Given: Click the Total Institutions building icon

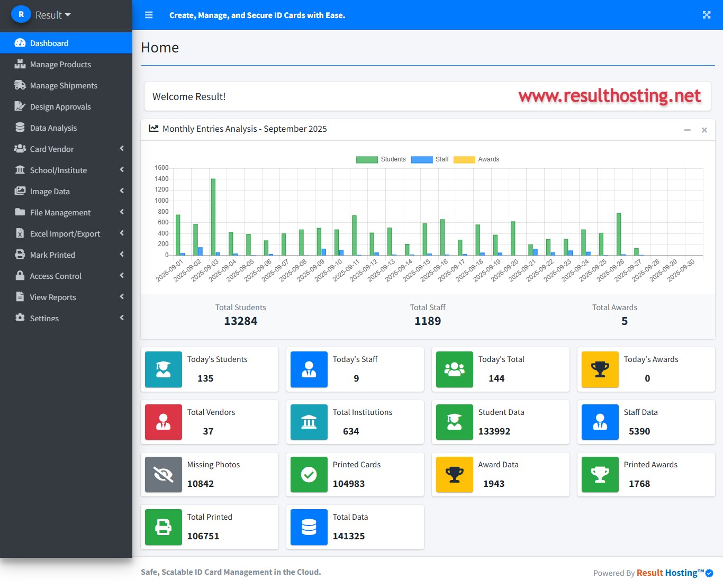Looking at the screenshot, I should (309, 422).
